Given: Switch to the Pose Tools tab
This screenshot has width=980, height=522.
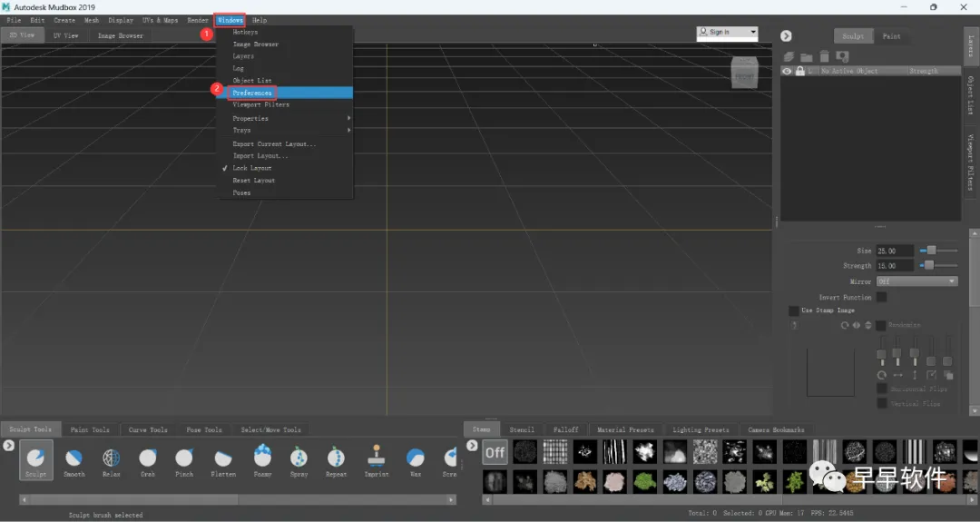Looking at the screenshot, I should [x=204, y=429].
